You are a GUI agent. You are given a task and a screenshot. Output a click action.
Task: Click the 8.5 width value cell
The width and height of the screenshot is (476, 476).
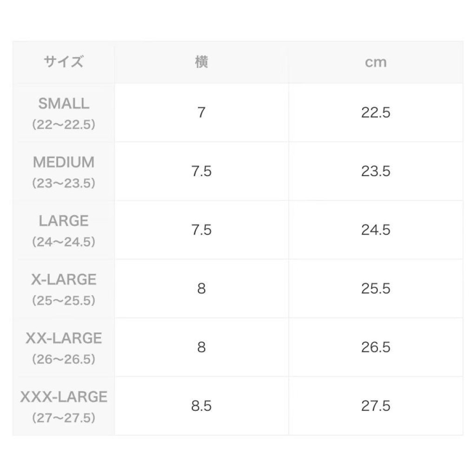pos(201,406)
